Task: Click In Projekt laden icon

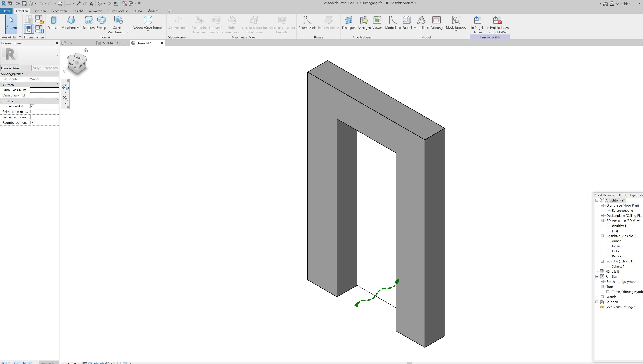Action: point(478,20)
